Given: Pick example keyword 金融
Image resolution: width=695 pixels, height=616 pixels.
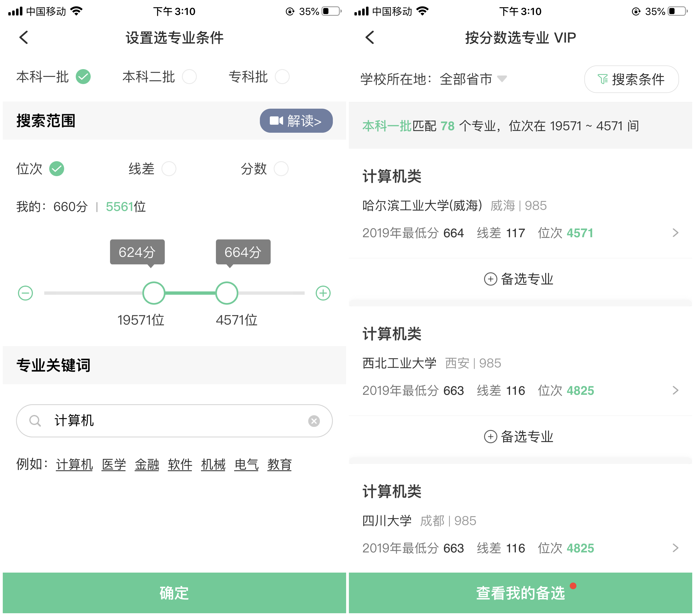Looking at the screenshot, I should click(147, 464).
